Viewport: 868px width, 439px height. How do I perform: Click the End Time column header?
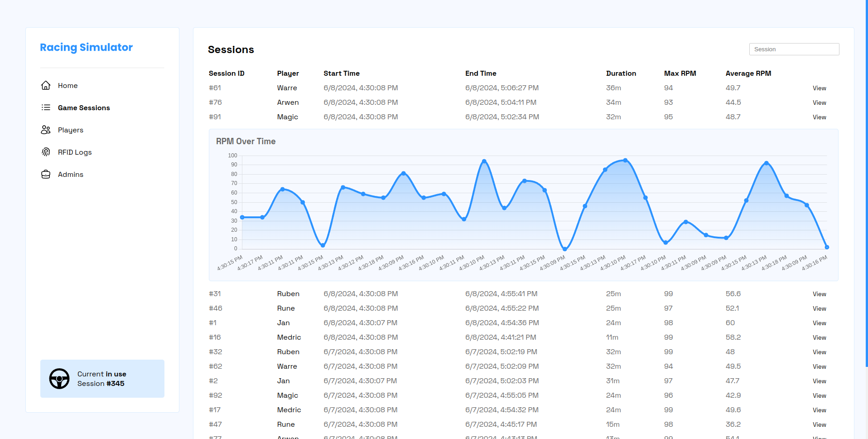pyautogui.click(x=481, y=73)
